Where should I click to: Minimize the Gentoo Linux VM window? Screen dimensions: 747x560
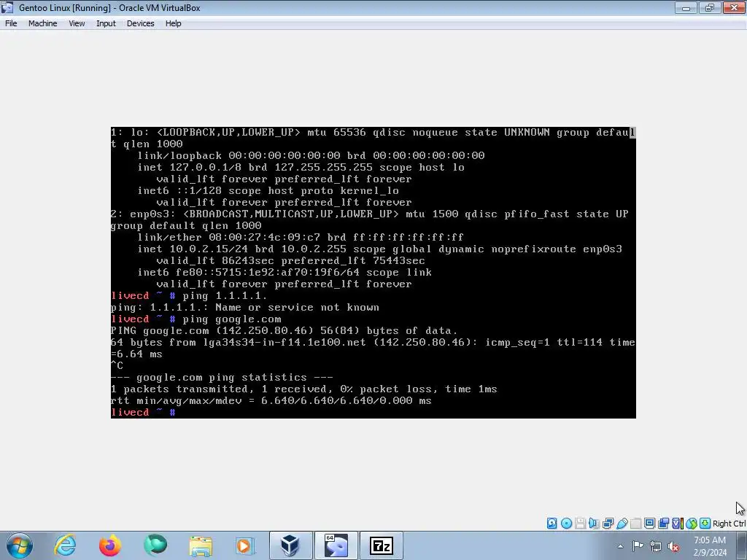click(x=686, y=7)
